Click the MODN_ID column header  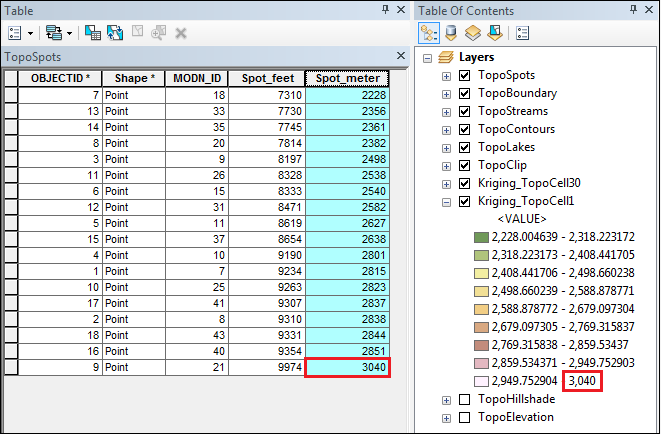[197, 78]
